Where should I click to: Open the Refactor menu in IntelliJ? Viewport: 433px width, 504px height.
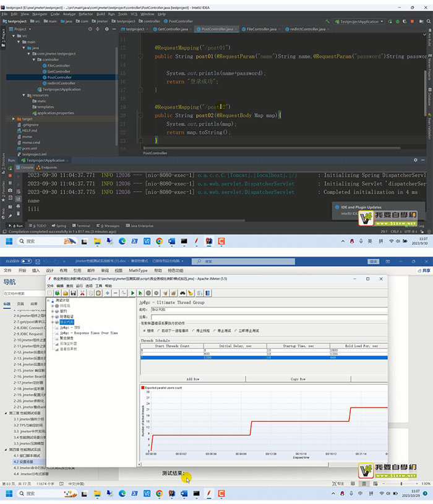pyautogui.click(x=86, y=14)
